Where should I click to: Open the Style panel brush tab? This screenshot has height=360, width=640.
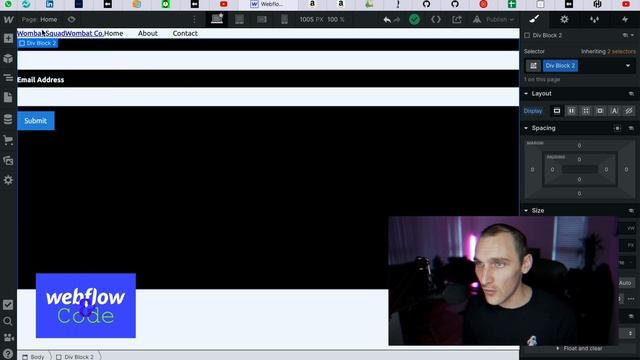coord(534,19)
